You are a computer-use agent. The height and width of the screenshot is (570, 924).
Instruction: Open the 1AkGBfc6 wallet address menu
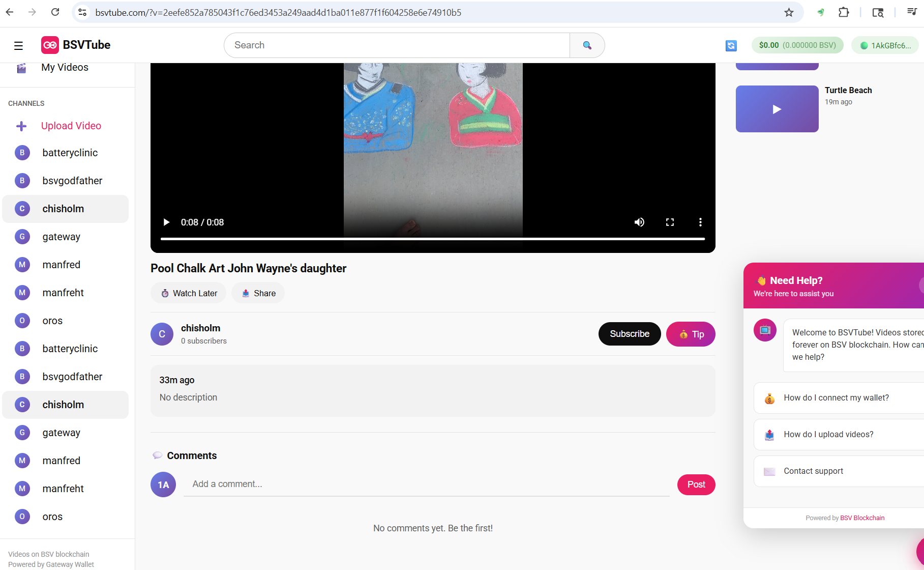[x=885, y=45]
